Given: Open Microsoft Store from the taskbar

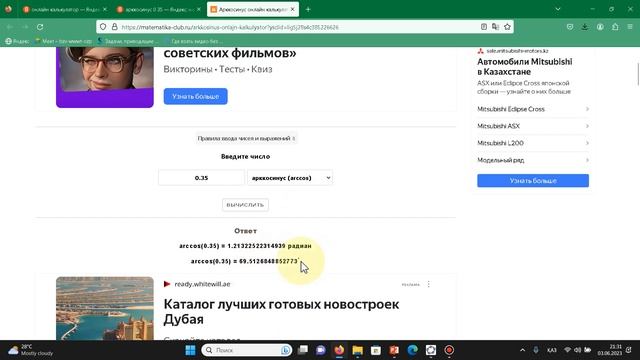Looking at the screenshot, I should (376, 350).
